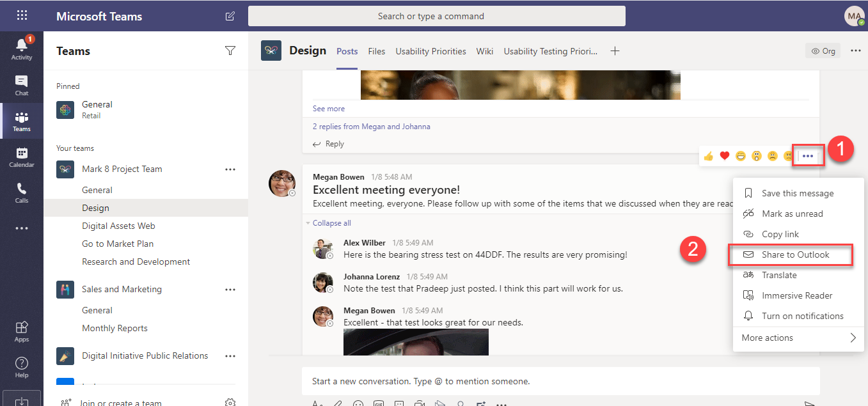This screenshot has width=868, height=406.
Task: Toggle Save this message
Action: (797, 193)
